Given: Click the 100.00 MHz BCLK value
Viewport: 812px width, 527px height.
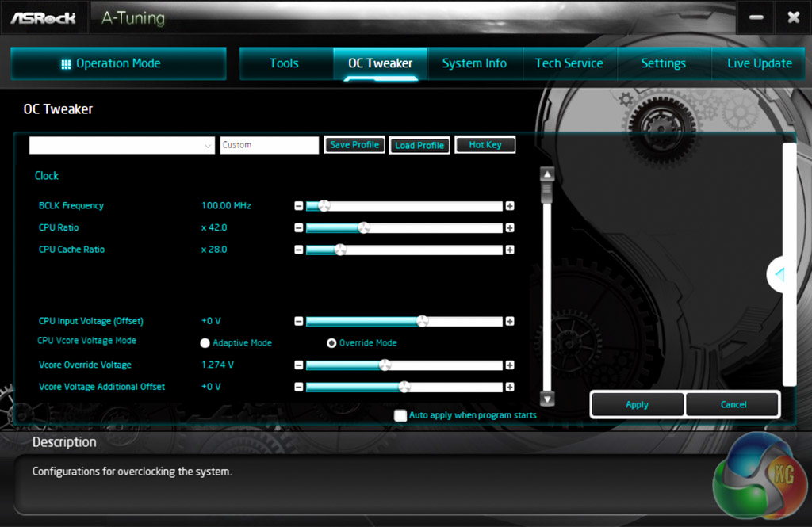Looking at the screenshot, I should pyautogui.click(x=226, y=206).
